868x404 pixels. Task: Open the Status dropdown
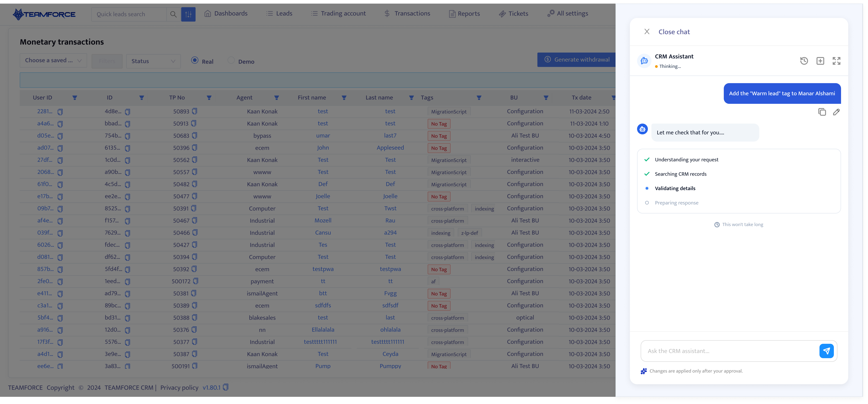click(x=153, y=61)
